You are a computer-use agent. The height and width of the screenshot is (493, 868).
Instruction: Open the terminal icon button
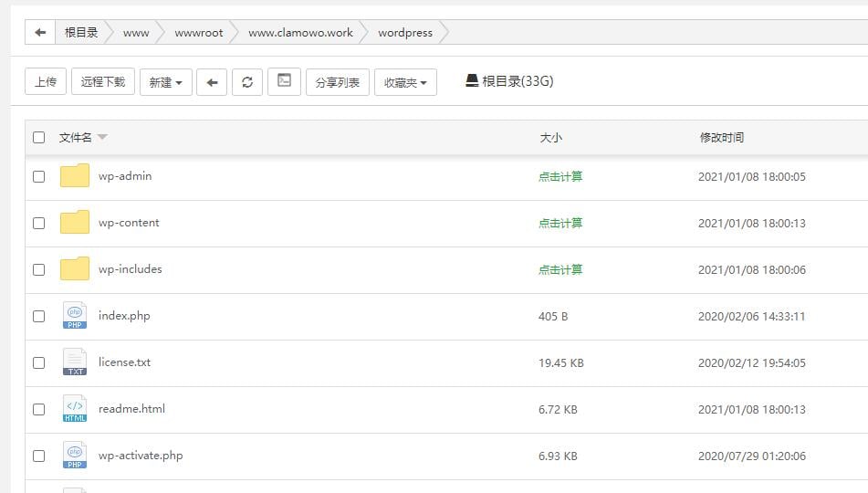click(284, 81)
